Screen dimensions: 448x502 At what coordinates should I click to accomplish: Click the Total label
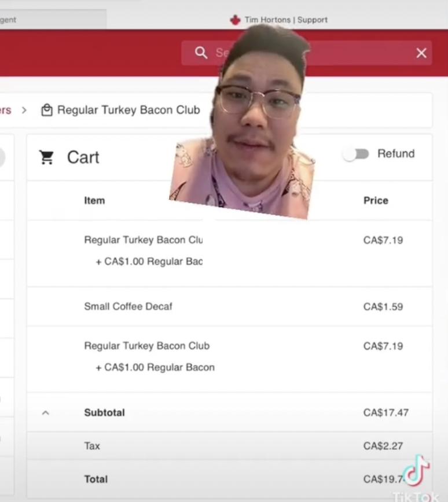pos(96,479)
